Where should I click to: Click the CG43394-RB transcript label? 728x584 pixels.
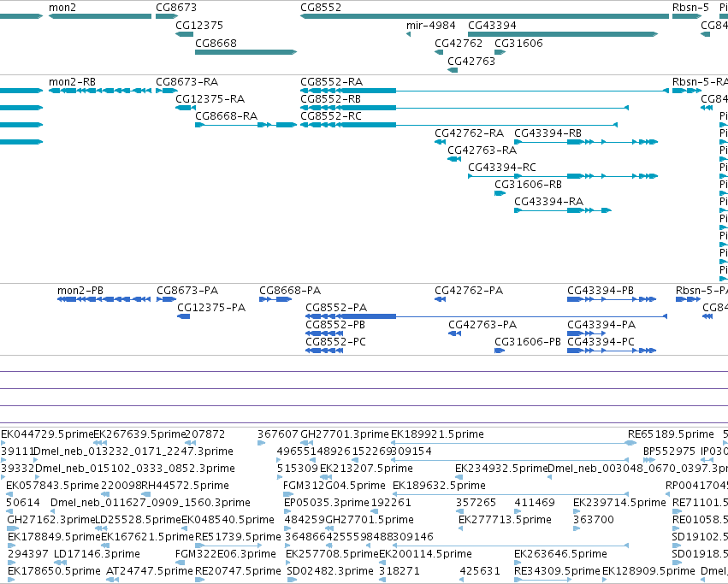pos(547,133)
